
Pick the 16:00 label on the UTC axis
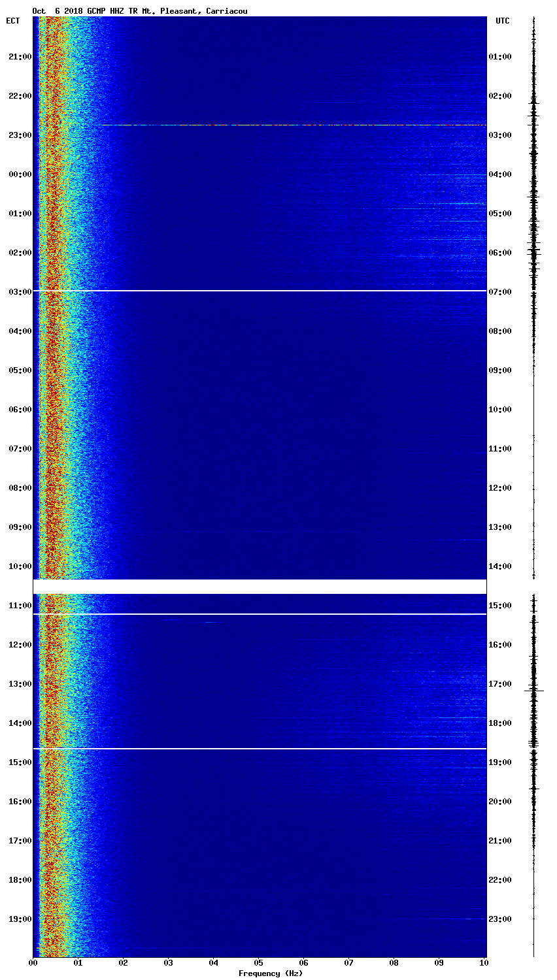(x=500, y=645)
